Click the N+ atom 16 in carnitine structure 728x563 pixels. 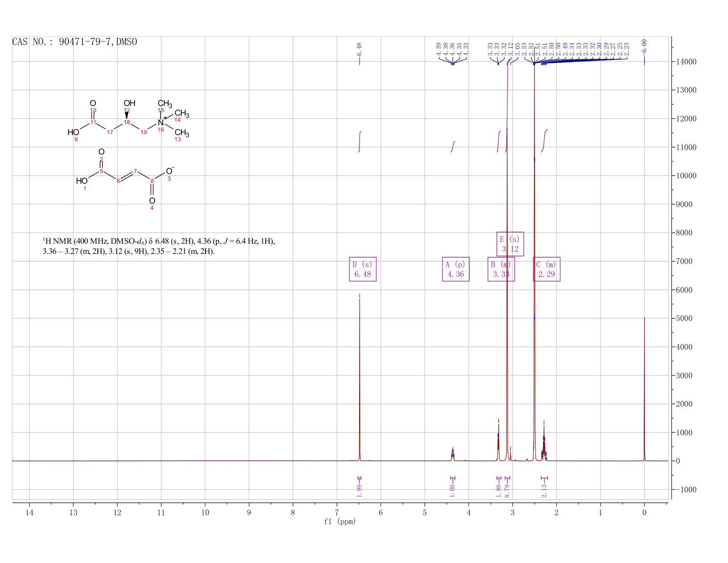click(x=161, y=122)
